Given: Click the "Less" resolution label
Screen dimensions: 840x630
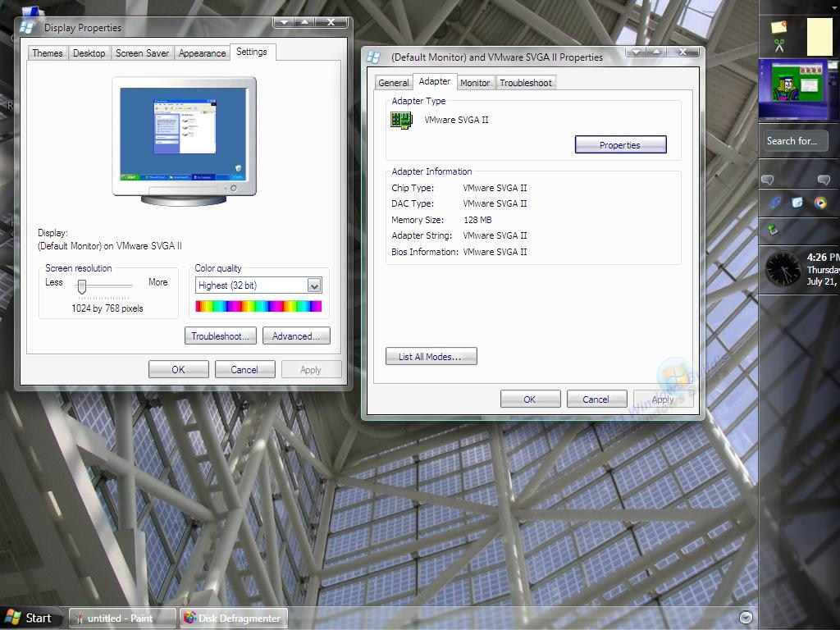Looking at the screenshot, I should pyautogui.click(x=53, y=282).
